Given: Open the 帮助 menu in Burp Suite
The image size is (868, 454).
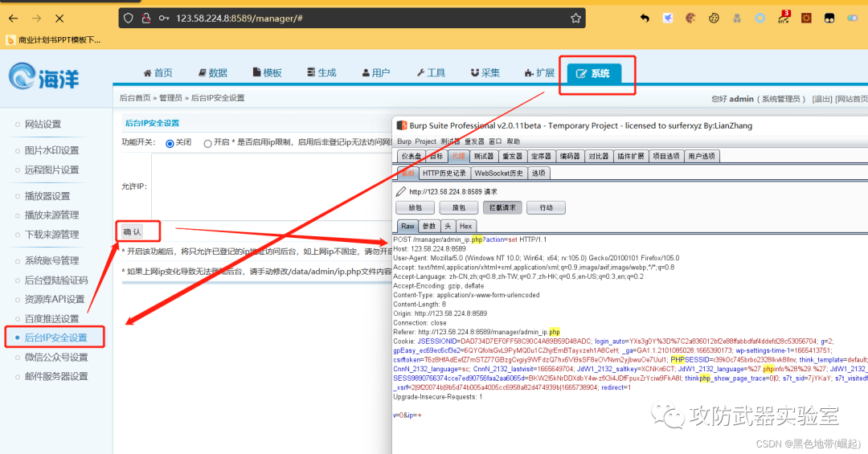Looking at the screenshot, I should (513, 141).
